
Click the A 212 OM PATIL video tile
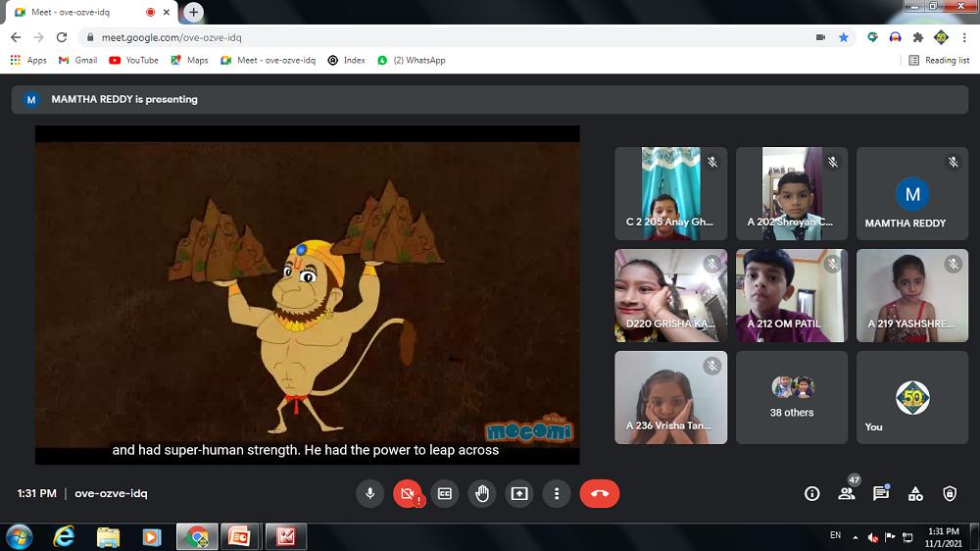coord(792,295)
